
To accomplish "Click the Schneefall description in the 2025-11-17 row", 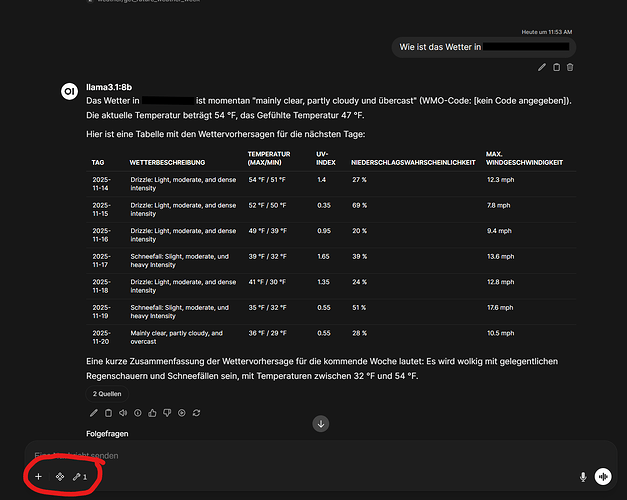I will pos(180,260).
